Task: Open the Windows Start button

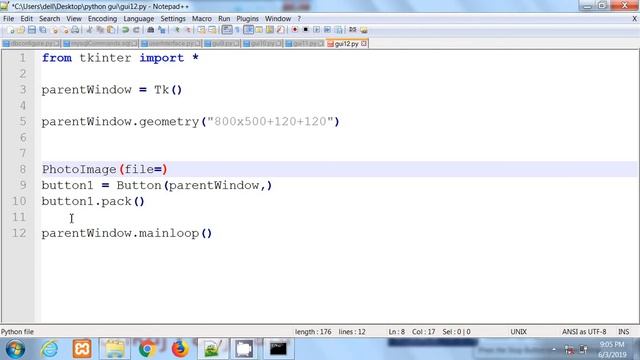Action: pyautogui.click(x=15, y=349)
